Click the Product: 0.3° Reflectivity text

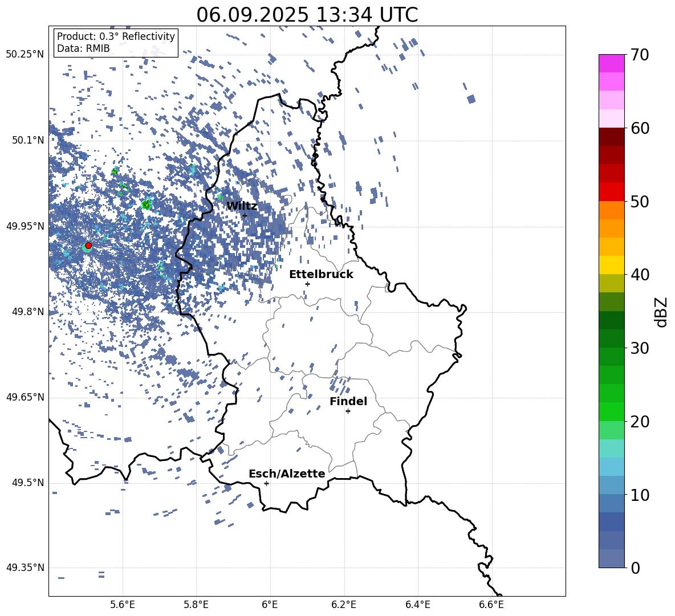[116, 36]
